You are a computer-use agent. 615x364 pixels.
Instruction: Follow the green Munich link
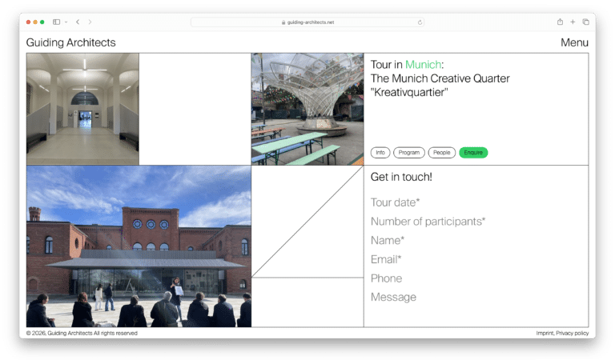[423, 64]
